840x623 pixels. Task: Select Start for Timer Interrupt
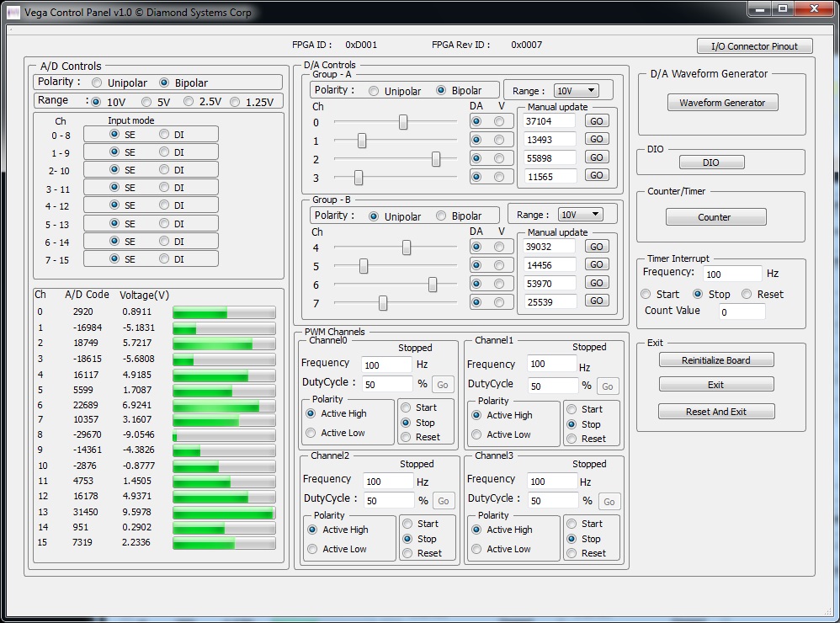click(646, 294)
